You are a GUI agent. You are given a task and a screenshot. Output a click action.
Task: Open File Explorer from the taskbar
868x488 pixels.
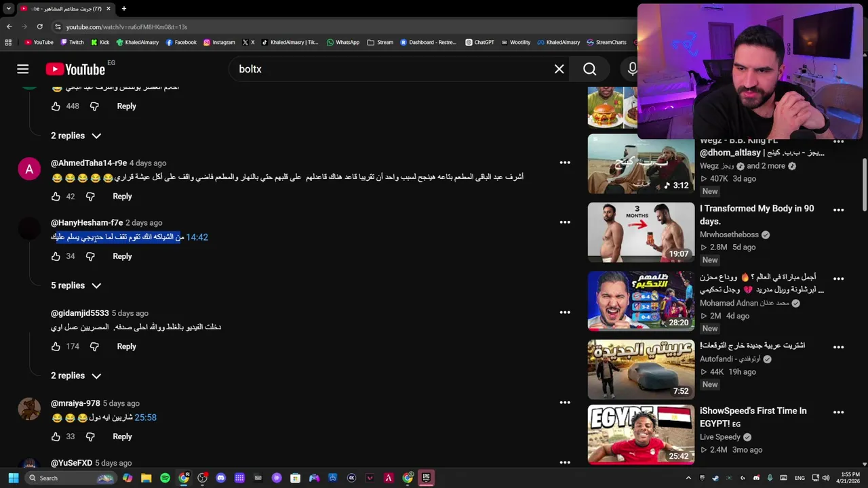146,478
